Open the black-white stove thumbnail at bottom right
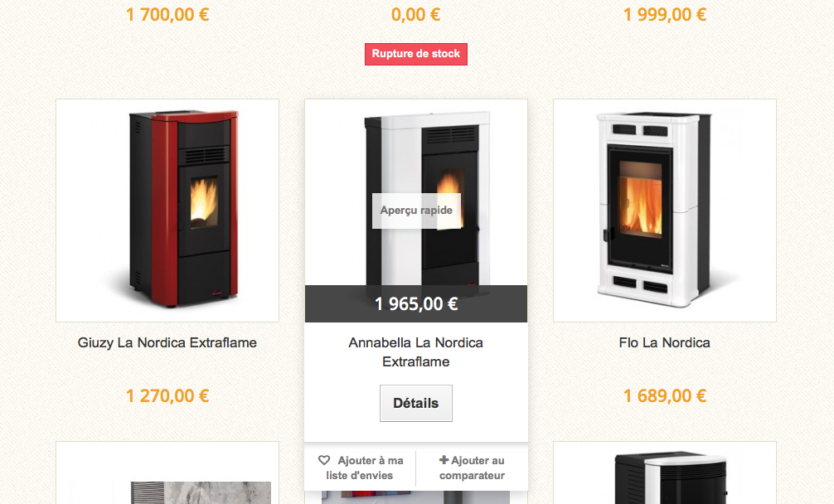 click(x=665, y=472)
